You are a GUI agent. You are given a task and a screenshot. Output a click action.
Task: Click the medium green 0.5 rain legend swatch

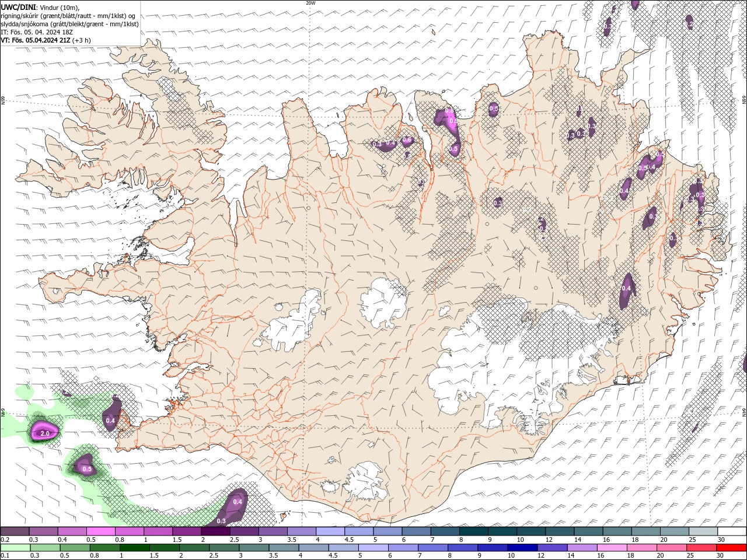coord(75,548)
